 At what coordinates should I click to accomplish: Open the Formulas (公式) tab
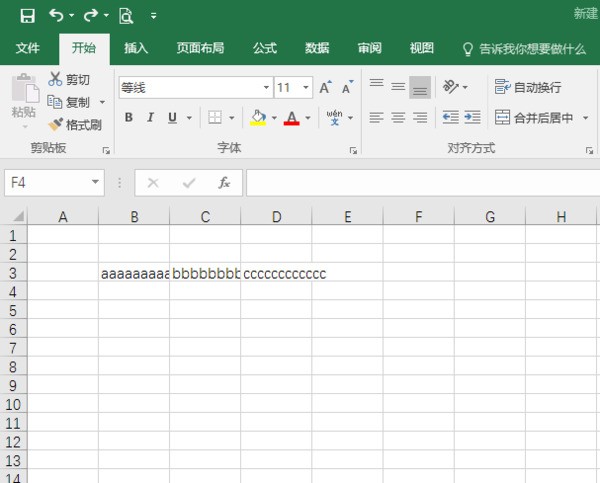[x=264, y=48]
